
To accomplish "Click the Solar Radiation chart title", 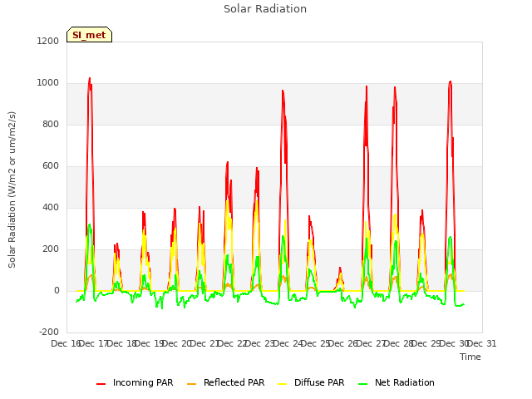I will (x=265, y=9).
